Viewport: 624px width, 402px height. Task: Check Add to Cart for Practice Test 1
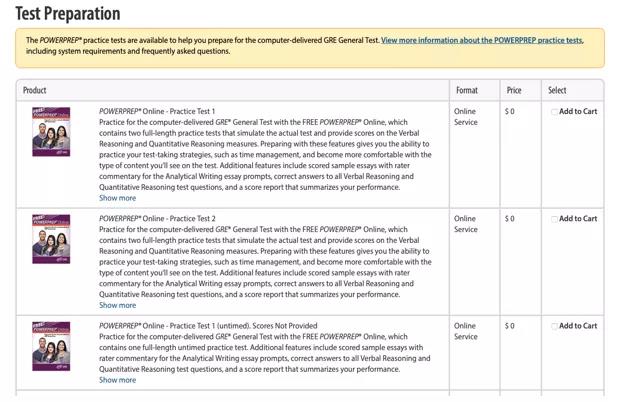click(x=555, y=112)
